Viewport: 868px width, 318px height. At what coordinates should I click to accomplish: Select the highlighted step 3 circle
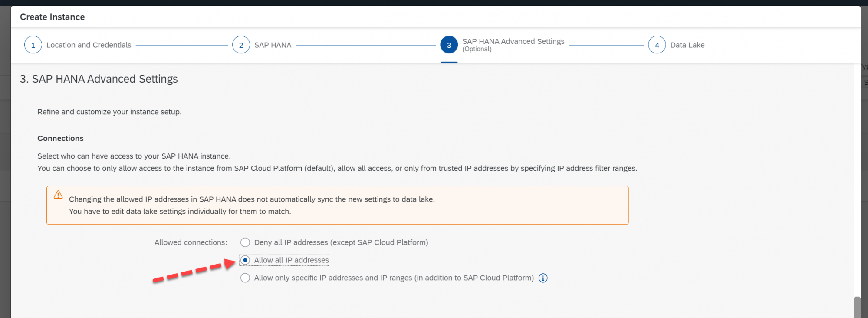(x=449, y=45)
